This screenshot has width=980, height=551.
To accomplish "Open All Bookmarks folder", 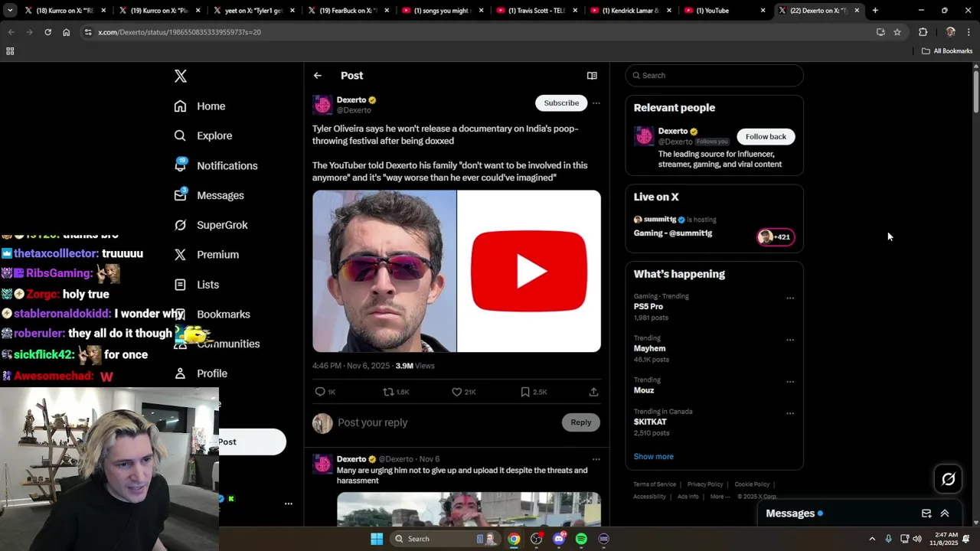I will pos(947,51).
